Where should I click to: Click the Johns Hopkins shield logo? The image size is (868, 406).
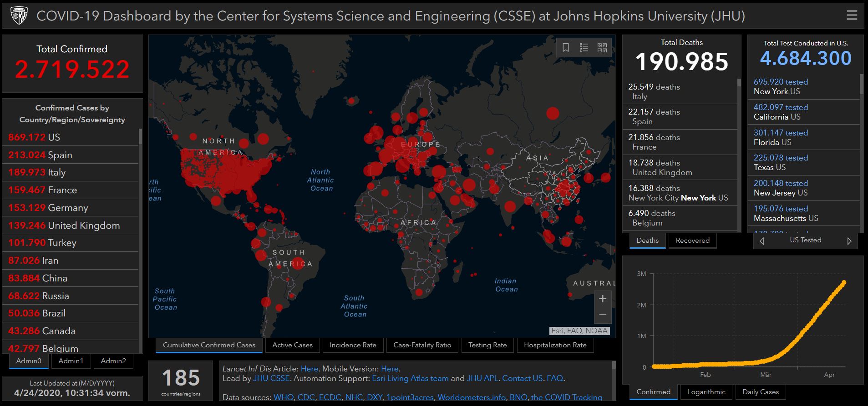[x=19, y=16]
